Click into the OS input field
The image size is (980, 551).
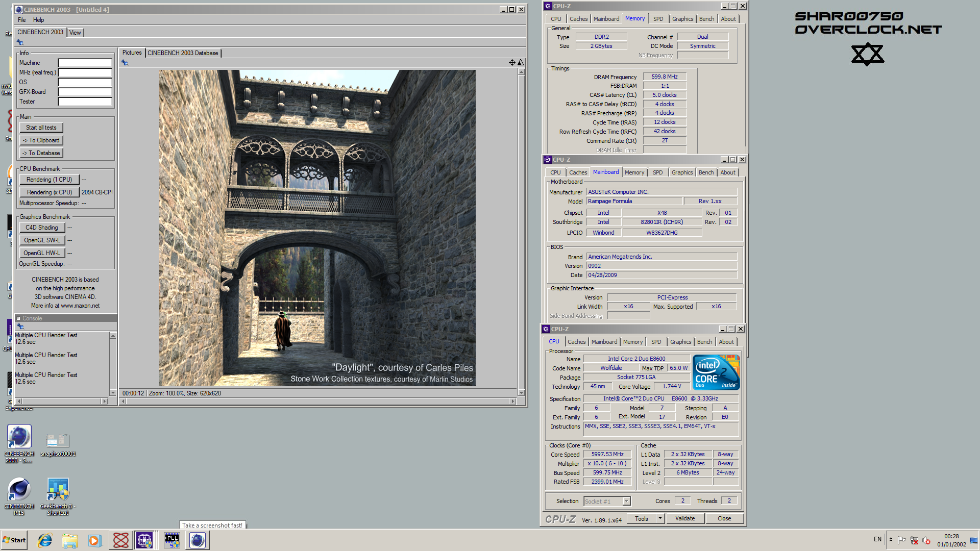85,82
